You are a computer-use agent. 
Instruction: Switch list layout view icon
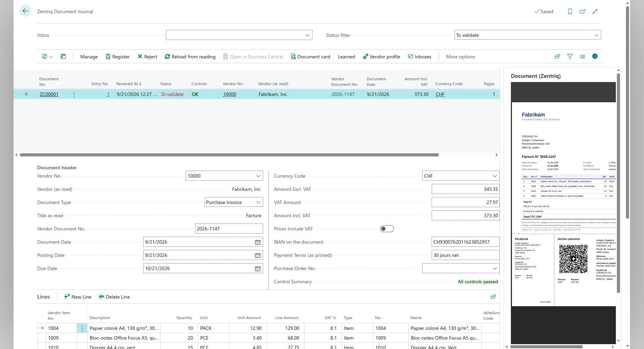[x=582, y=56]
